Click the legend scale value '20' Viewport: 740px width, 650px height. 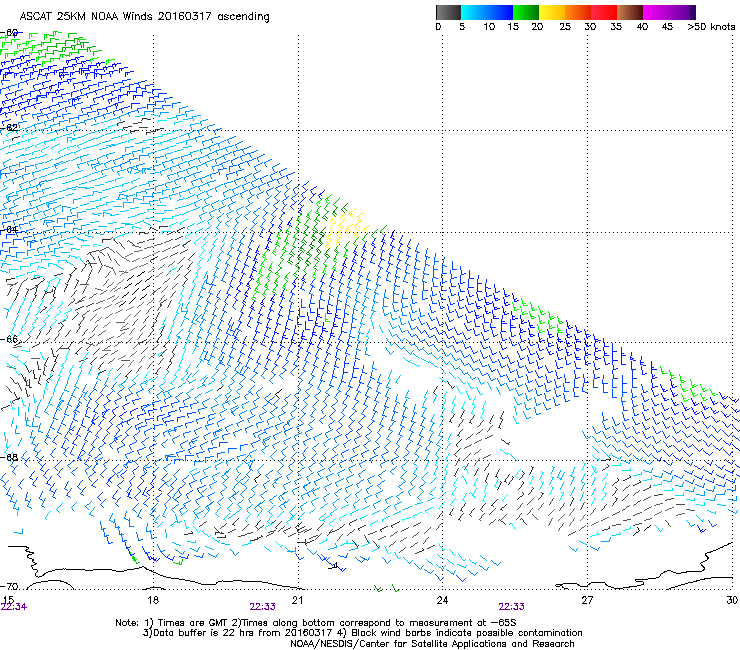(x=537, y=27)
